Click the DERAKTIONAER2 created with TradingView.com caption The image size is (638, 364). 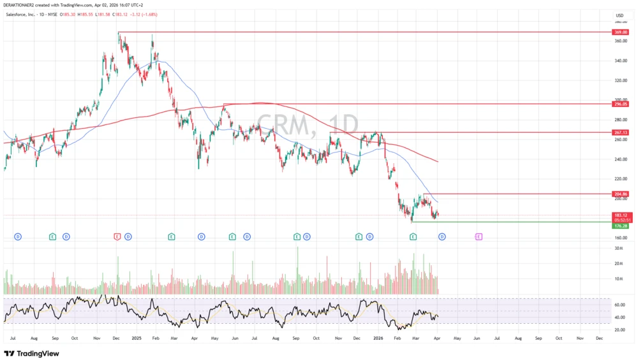[73, 5]
